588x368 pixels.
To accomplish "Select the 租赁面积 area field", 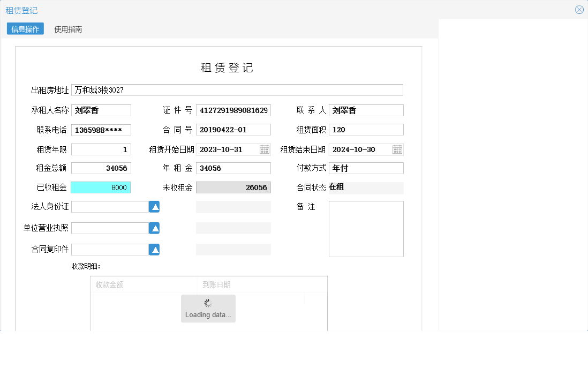I will (x=366, y=129).
